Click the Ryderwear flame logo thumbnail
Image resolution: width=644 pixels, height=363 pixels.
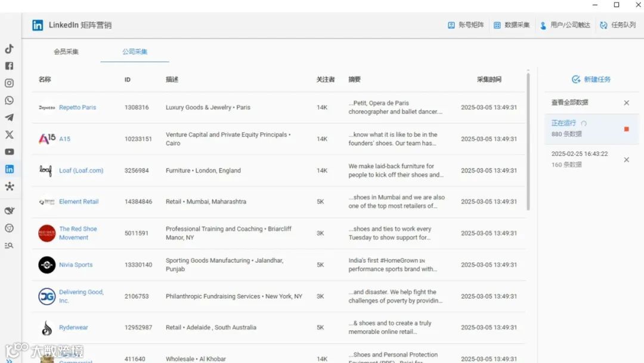click(x=47, y=328)
